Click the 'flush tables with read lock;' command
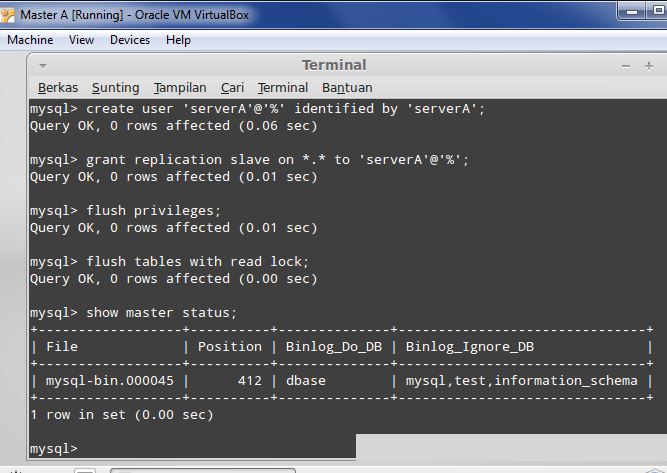The width and height of the screenshot is (667, 473). tap(197, 262)
